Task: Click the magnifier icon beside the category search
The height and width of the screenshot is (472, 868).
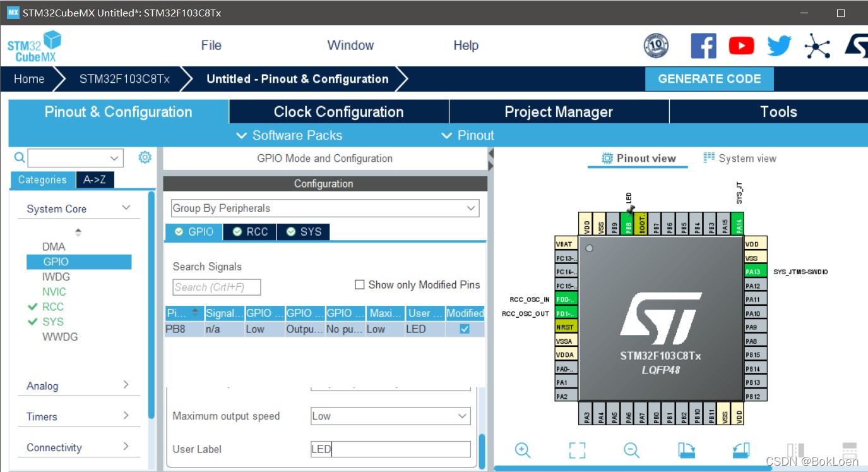Action: [x=20, y=157]
